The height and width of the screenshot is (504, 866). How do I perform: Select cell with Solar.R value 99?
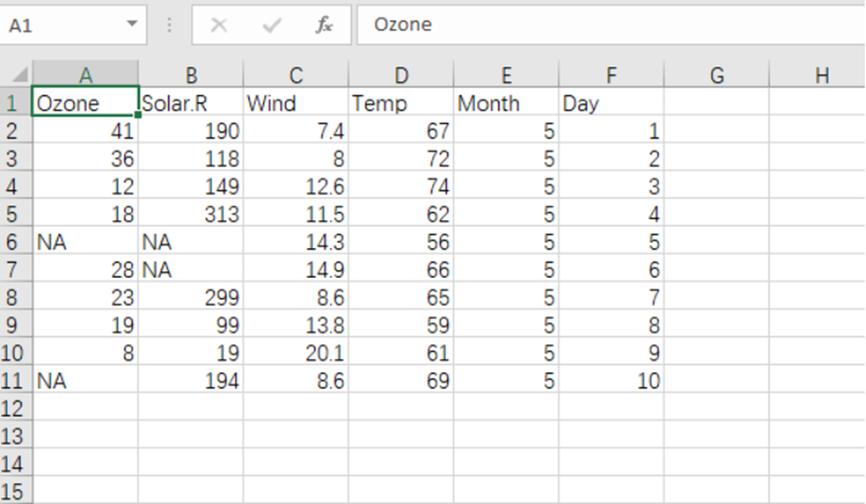(x=191, y=324)
